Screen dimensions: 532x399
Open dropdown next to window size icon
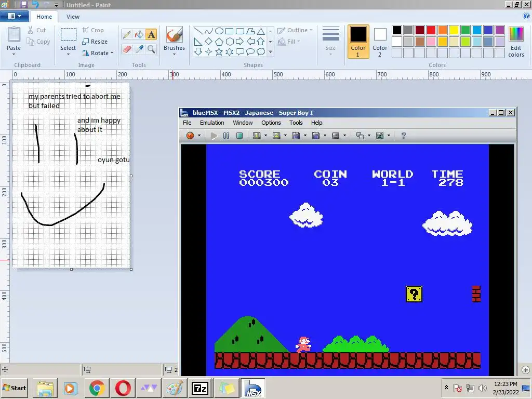coord(369,136)
